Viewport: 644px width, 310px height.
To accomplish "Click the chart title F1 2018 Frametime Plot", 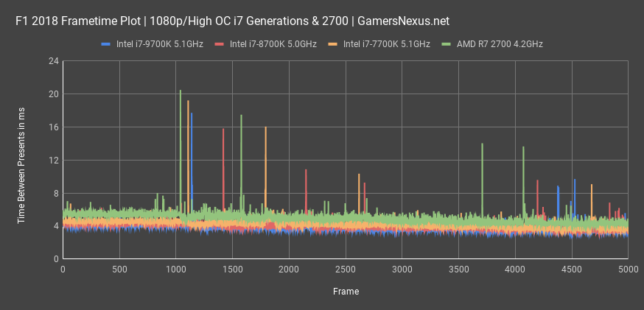I will click(232, 21).
